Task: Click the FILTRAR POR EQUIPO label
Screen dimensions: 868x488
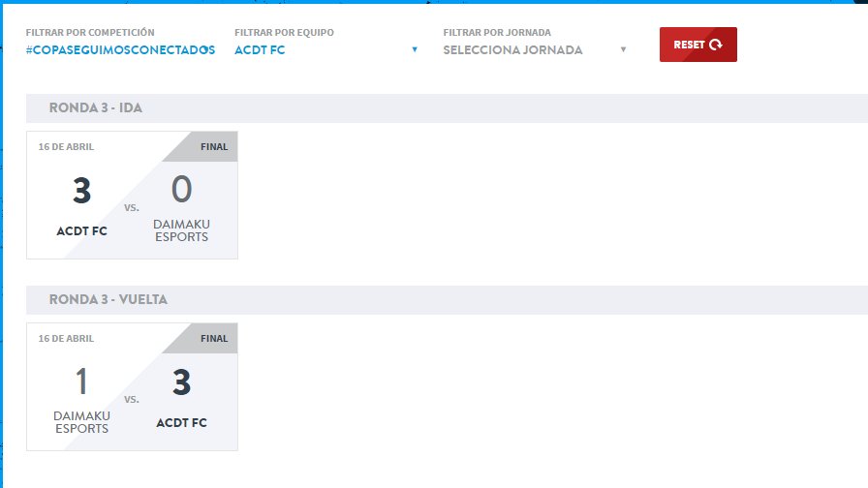Action: tap(284, 33)
